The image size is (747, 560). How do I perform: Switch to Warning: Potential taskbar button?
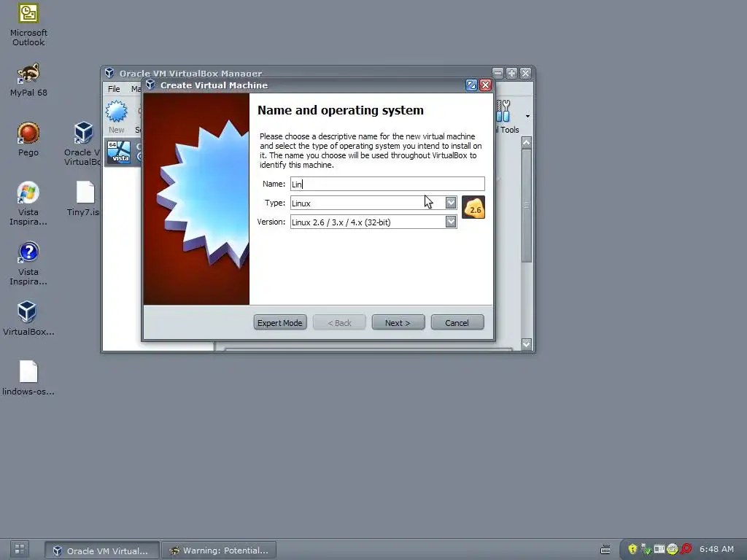click(x=219, y=551)
